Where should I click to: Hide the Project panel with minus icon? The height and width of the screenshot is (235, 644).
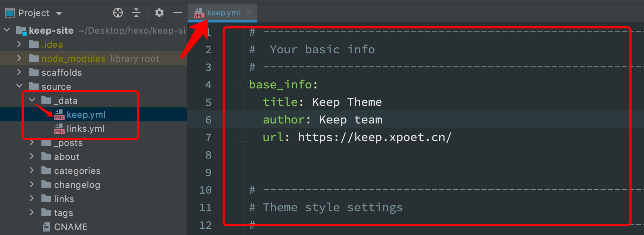pos(178,13)
